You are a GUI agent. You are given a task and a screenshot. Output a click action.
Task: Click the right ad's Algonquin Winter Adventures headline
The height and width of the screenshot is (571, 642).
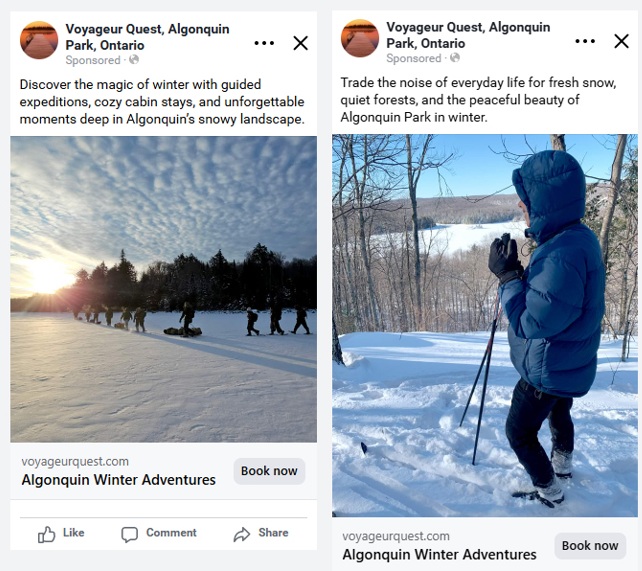[439, 555]
